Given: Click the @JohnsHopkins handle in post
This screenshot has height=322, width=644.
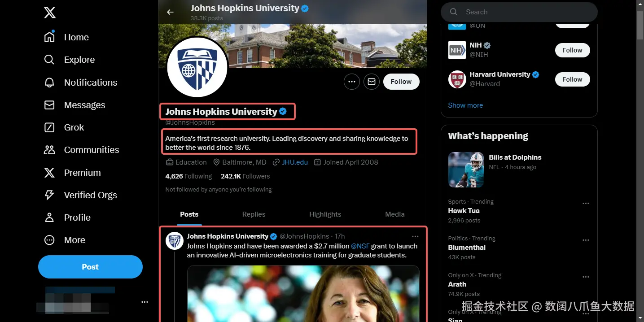Looking at the screenshot, I should coord(305,236).
